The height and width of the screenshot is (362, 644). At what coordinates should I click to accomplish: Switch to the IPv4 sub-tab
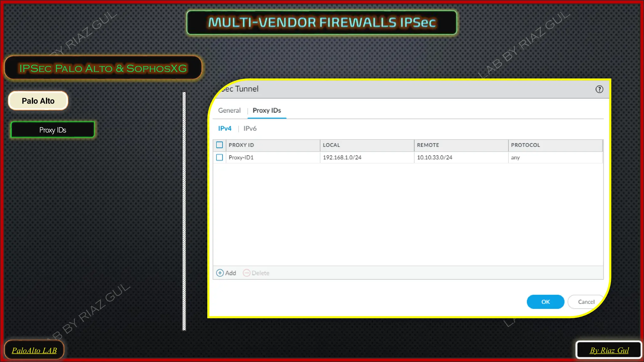(x=225, y=128)
